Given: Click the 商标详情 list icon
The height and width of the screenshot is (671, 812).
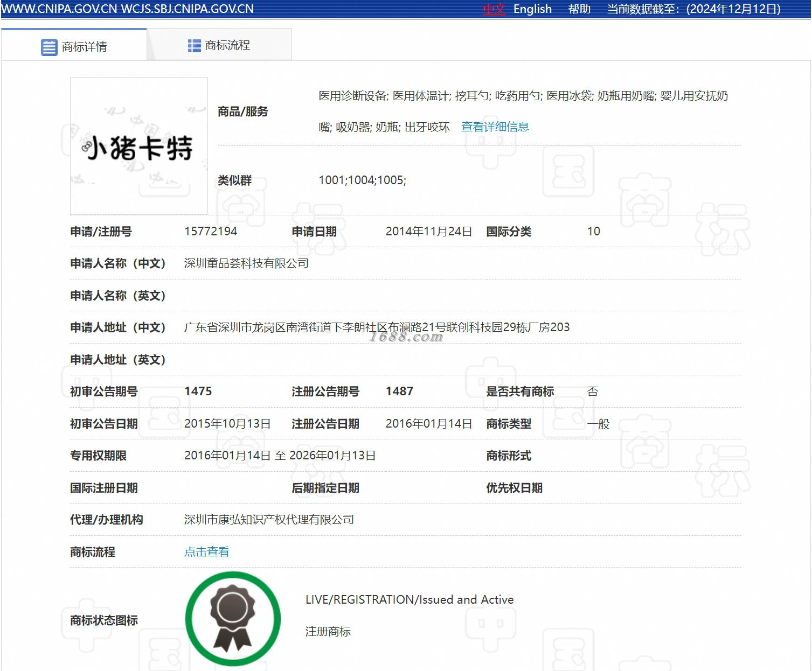Looking at the screenshot, I should [x=49, y=47].
